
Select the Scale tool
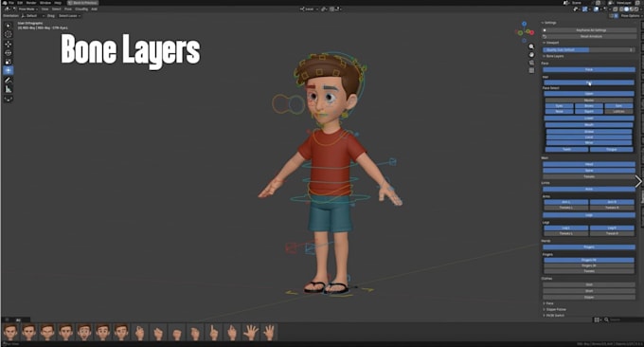(9, 62)
